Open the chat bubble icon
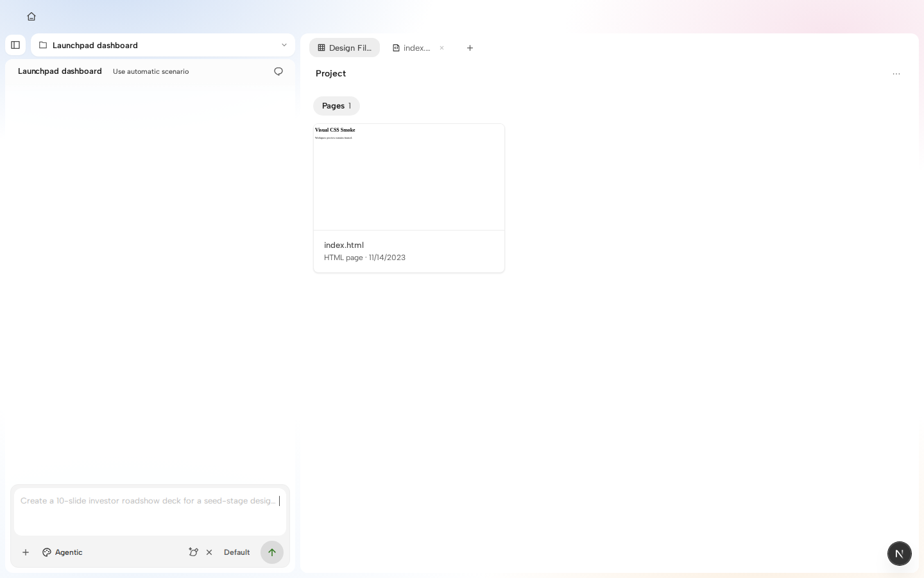 278,71
